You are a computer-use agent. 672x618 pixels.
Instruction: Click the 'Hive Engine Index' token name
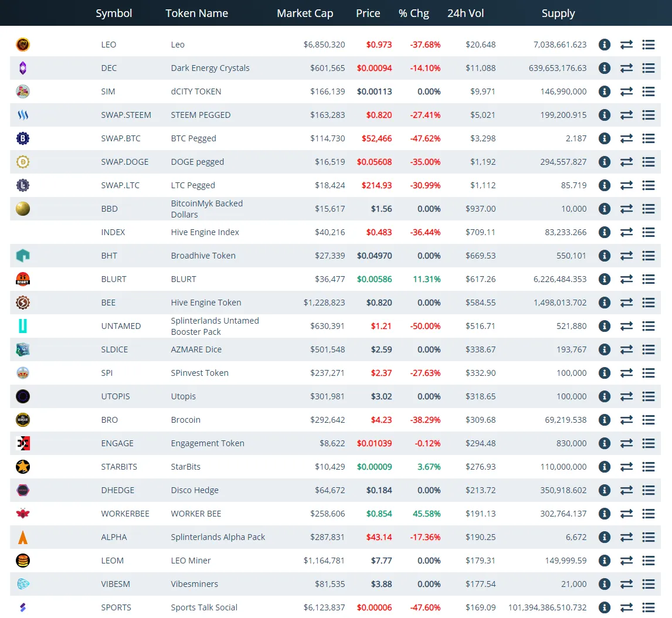click(x=205, y=232)
